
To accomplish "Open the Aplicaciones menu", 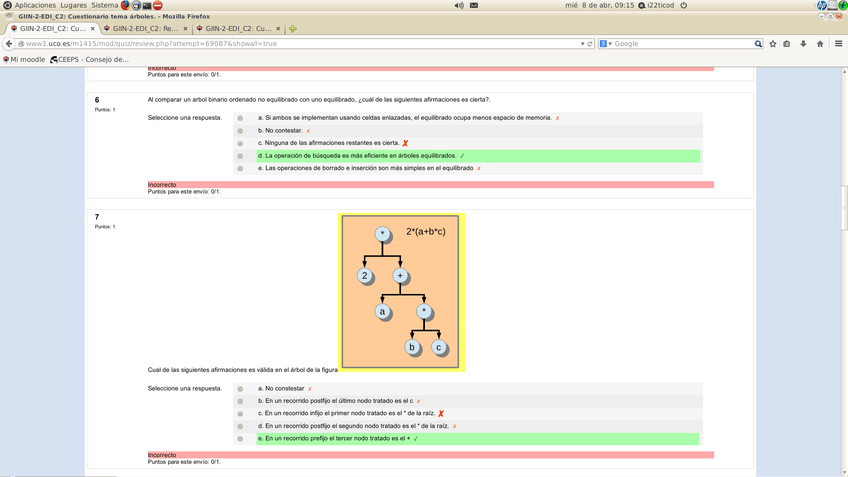I will [35, 5].
